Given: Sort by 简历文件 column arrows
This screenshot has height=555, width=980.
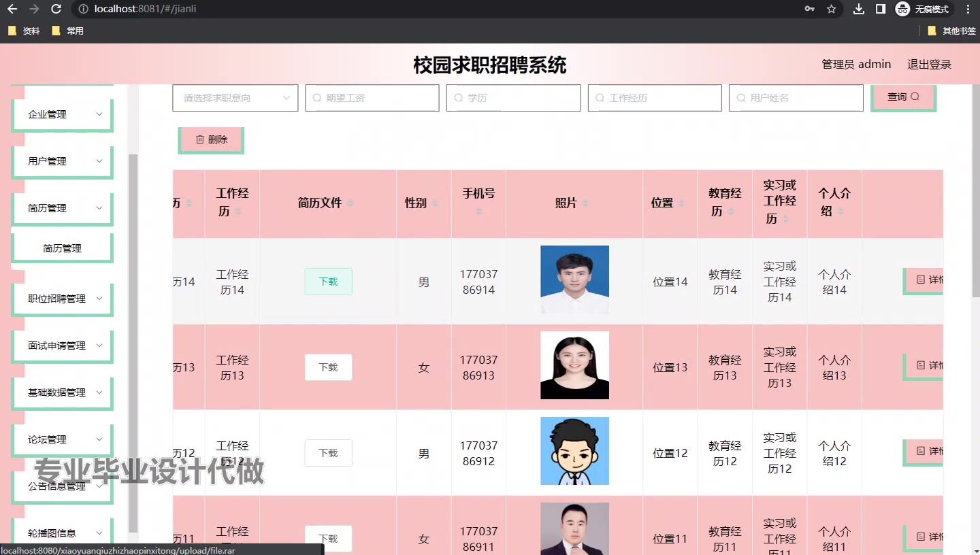Looking at the screenshot, I should tap(350, 203).
